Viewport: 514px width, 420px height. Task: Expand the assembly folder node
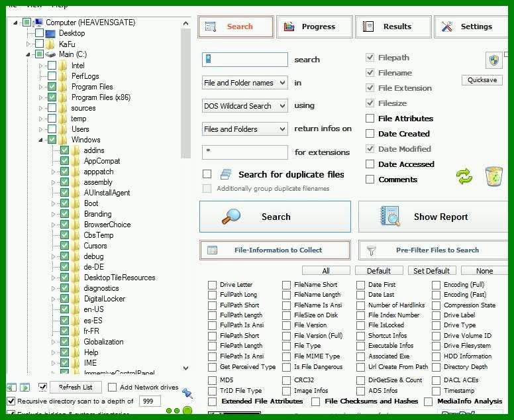click(x=53, y=182)
